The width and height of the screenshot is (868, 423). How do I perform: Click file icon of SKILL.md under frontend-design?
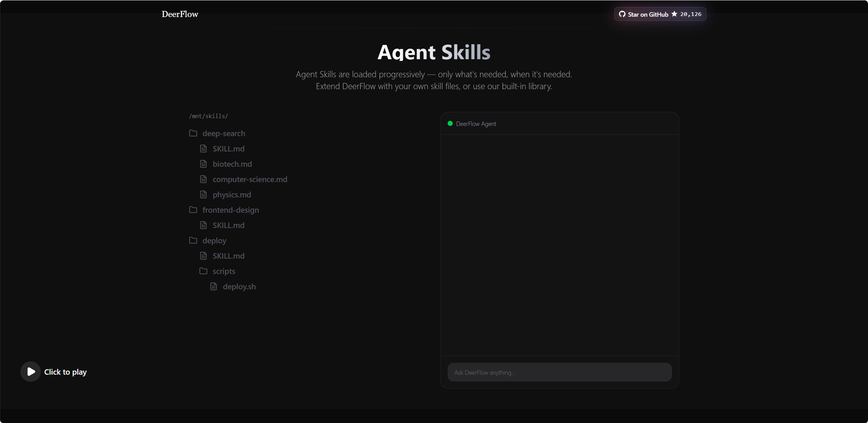tap(203, 225)
